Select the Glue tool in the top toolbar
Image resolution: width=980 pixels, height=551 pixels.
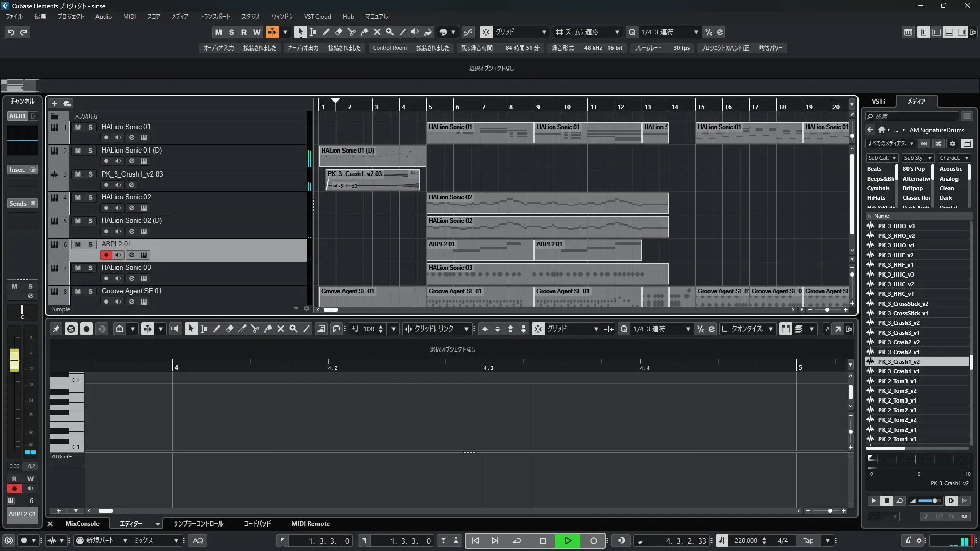click(x=364, y=32)
